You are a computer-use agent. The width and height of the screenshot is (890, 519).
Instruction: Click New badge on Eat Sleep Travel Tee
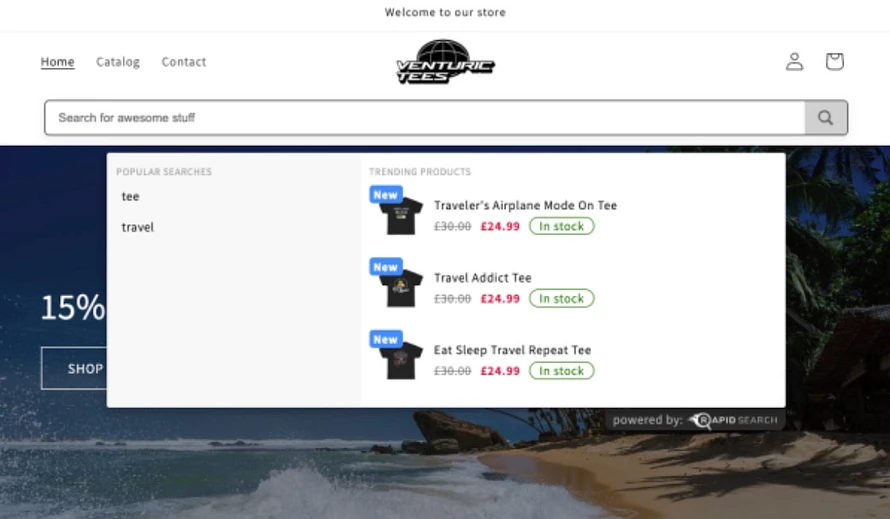pos(386,340)
